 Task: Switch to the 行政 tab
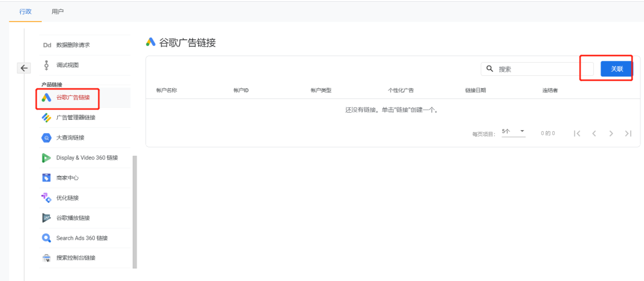[26, 11]
